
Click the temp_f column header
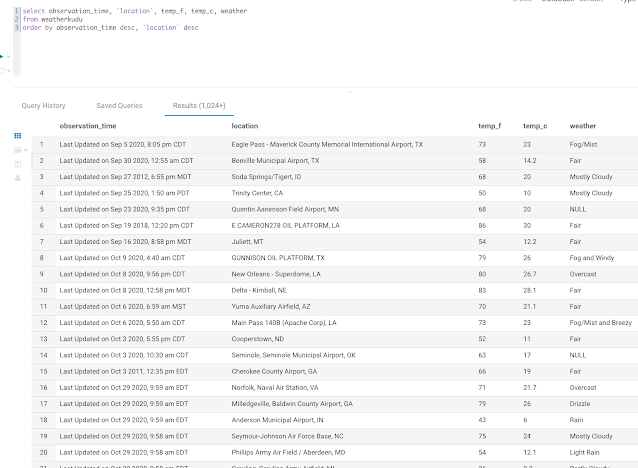pyautogui.click(x=491, y=126)
